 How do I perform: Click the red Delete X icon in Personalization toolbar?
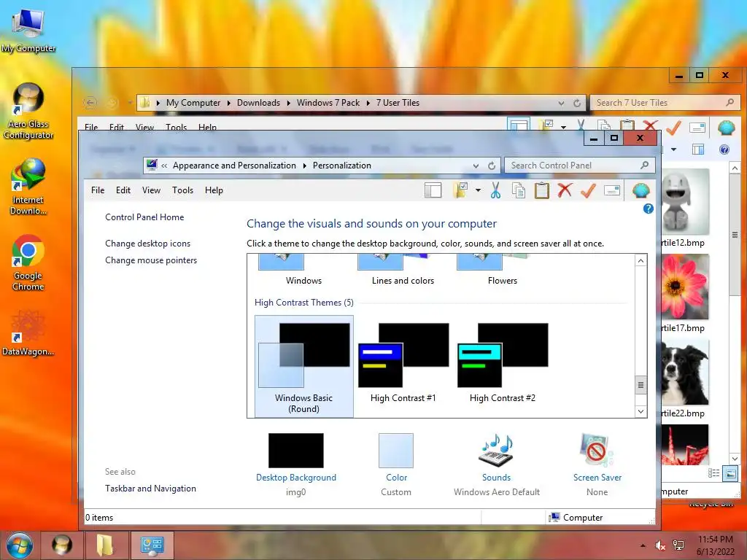[x=565, y=190]
